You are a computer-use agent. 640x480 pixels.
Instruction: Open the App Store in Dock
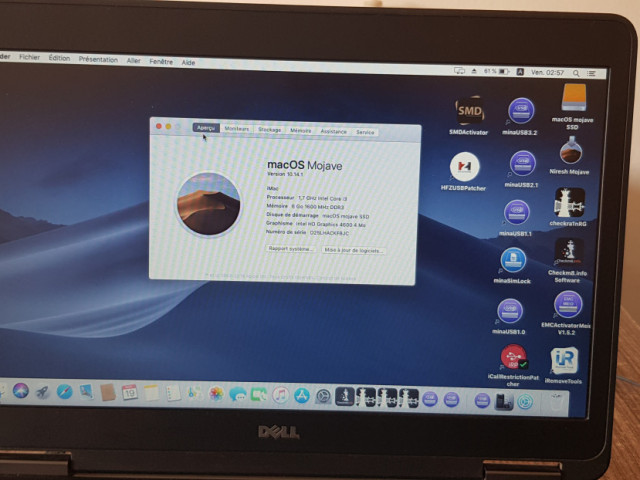coord(302,396)
